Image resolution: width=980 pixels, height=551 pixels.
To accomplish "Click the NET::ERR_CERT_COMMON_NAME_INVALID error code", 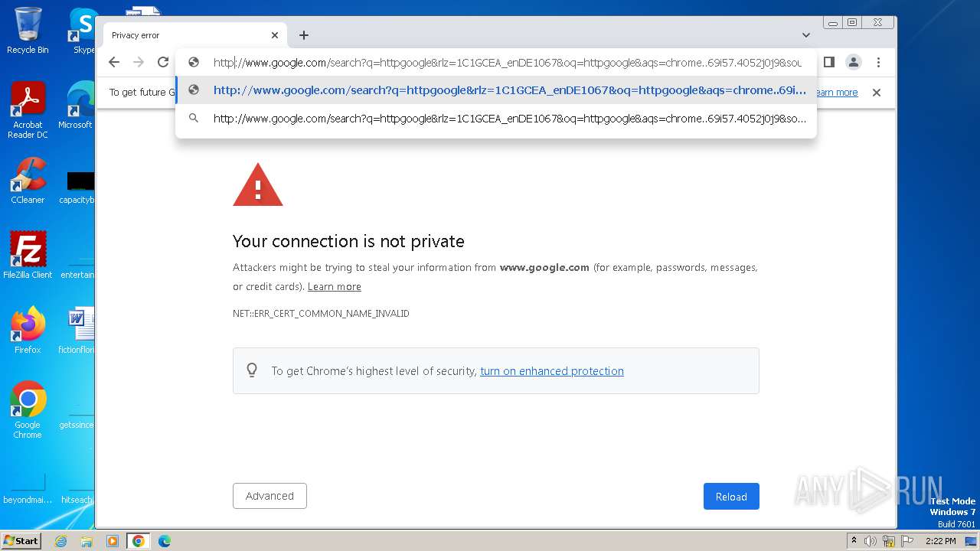I will coord(321,314).
